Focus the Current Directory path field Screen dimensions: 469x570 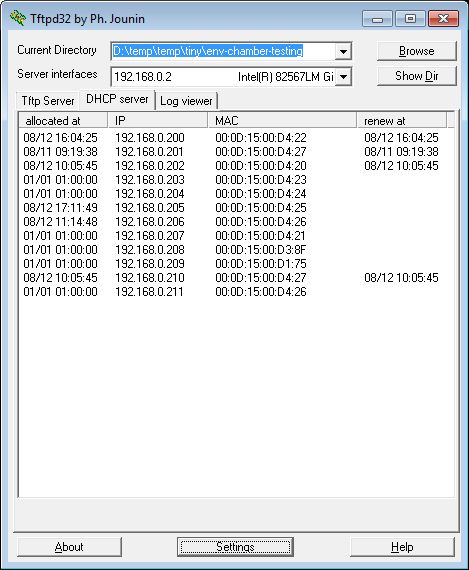(223, 51)
